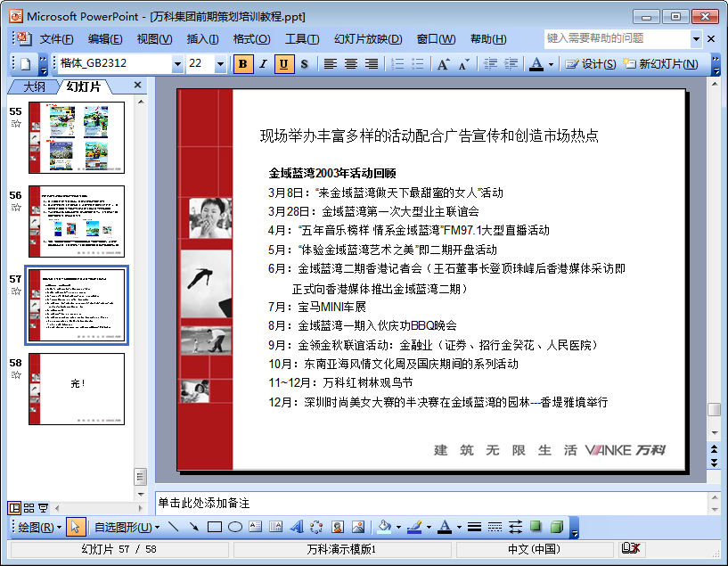Apply line color brush

click(x=414, y=527)
